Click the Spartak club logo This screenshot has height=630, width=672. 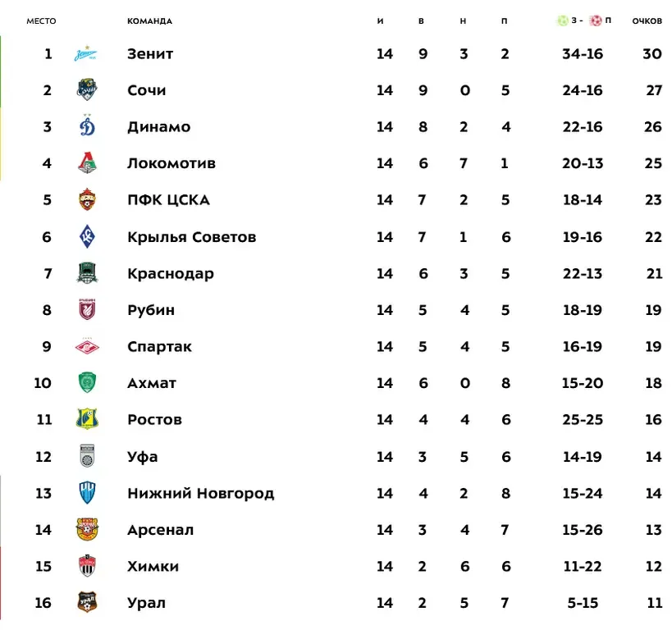[x=87, y=346]
